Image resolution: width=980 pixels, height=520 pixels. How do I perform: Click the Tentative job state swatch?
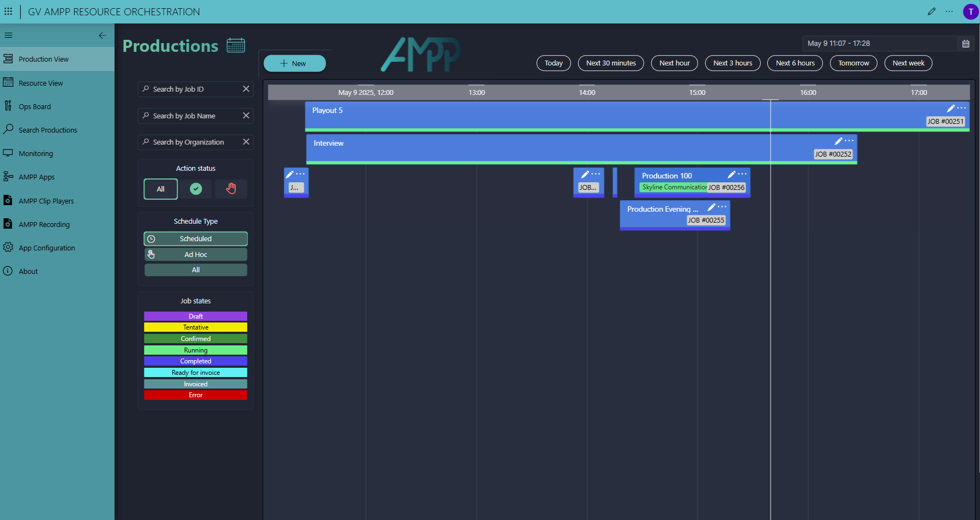point(196,327)
